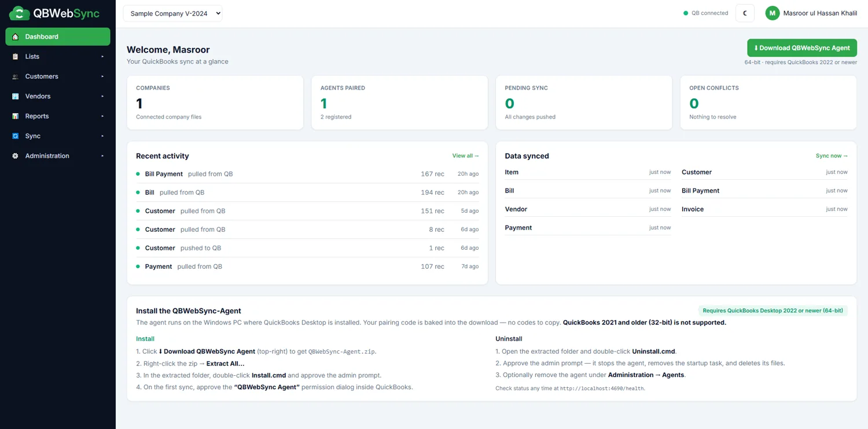Click the user name Masroor ul Hassan Khalil
This screenshot has width=868, height=429.
[x=820, y=13]
